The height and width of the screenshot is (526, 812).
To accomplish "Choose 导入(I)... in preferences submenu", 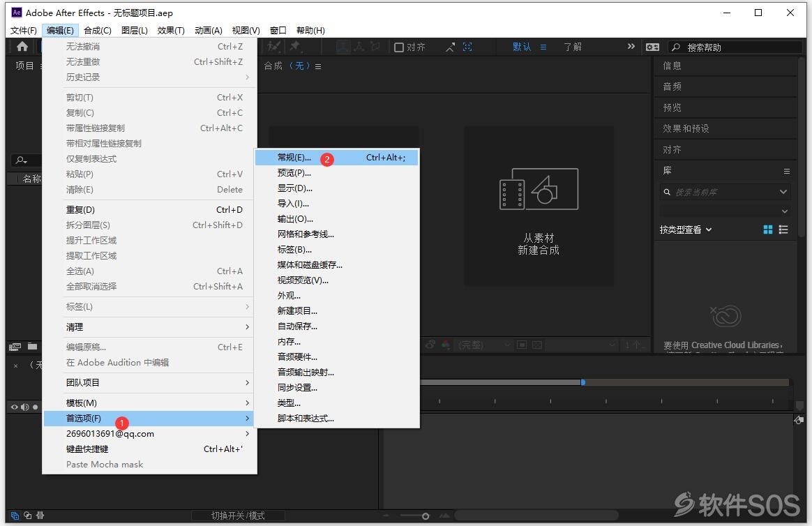I will [337, 204].
